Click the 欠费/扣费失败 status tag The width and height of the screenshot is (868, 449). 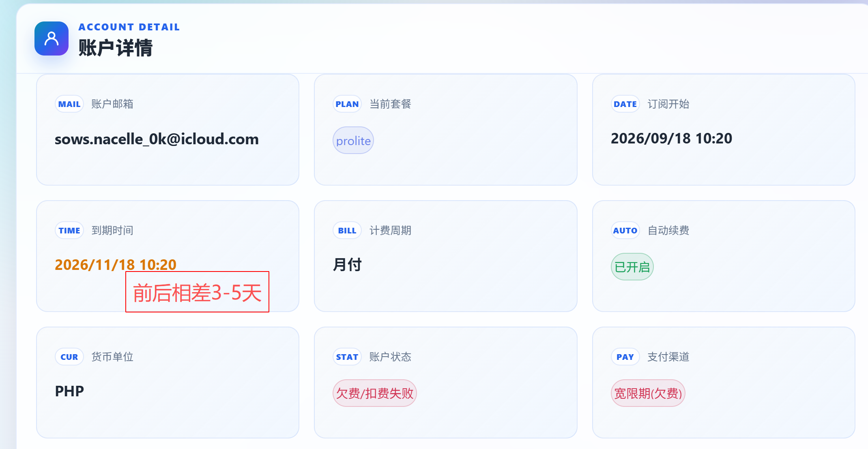pos(375,393)
